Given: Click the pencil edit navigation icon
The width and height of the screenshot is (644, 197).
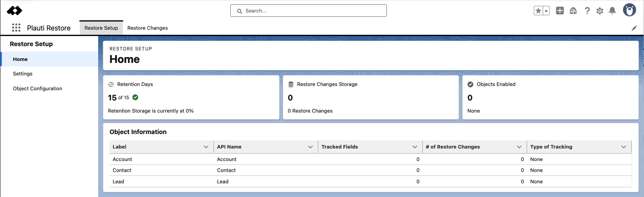Looking at the screenshot, I should click(634, 28).
